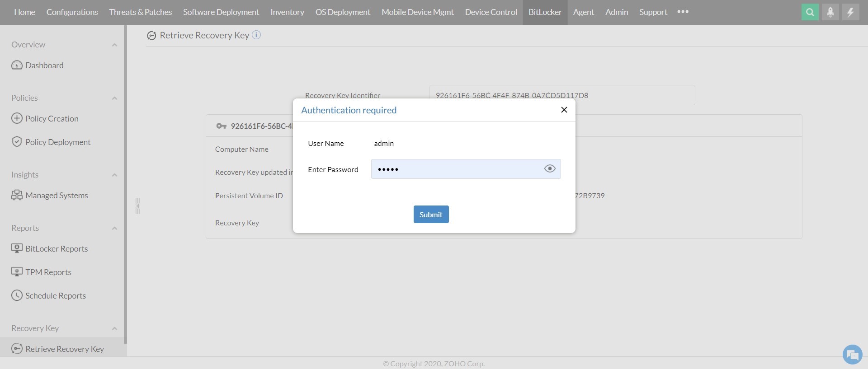Go to Policy Deployment
Screen dimensions: 868x369
(58, 142)
